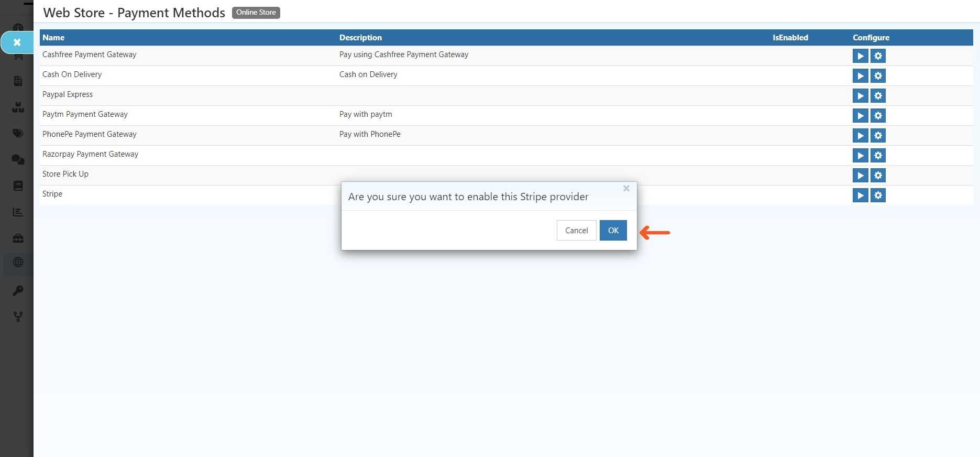Select the 'Cashfree Payment Gateway' name cell
The image size is (980, 457).
point(89,55)
